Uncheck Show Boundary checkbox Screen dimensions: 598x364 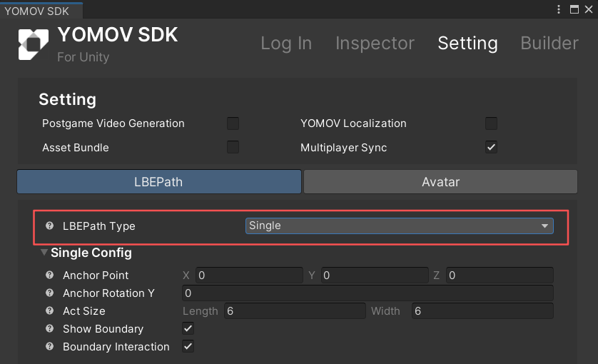(x=188, y=328)
